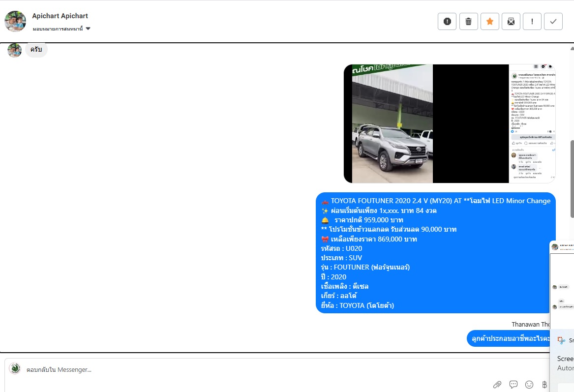Select the ครับ message bubble
The height and width of the screenshot is (392, 574).
click(36, 50)
